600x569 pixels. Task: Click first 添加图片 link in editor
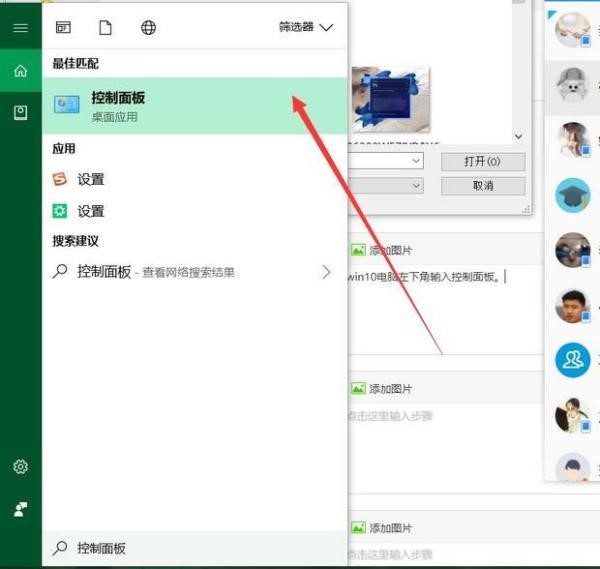382,251
